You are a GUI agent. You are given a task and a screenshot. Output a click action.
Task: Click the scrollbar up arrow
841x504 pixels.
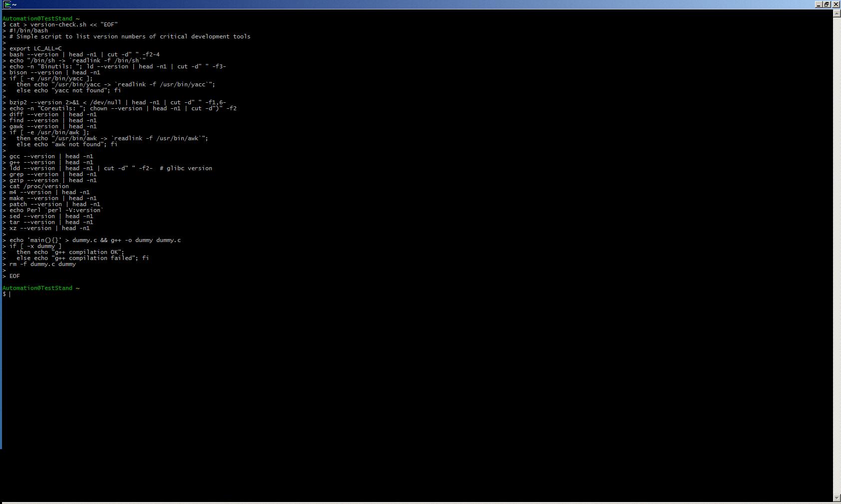pos(837,13)
